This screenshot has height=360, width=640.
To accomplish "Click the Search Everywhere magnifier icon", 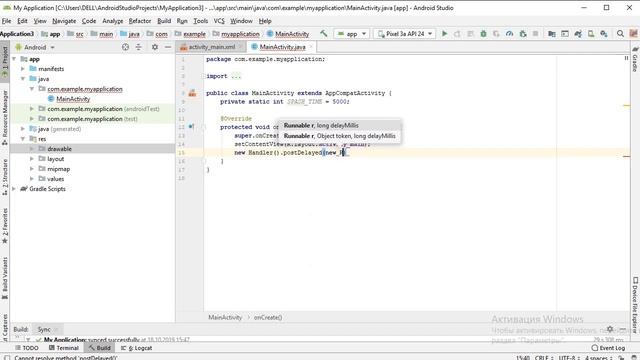I will [620, 34].
